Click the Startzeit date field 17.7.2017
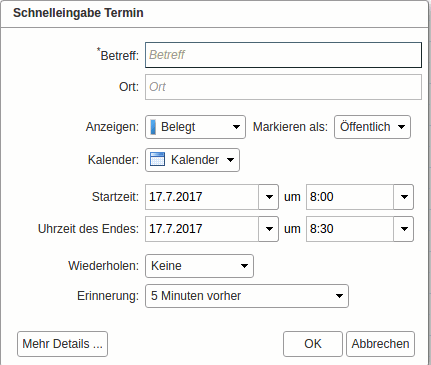The width and height of the screenshot is (431, 365). pos(202,197)
